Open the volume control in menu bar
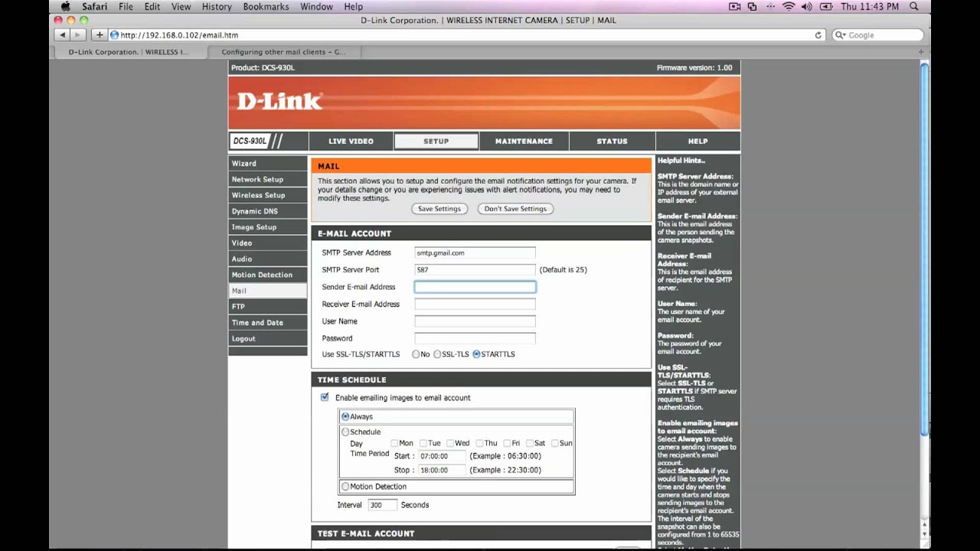980x551 pixels. (806, 6)
